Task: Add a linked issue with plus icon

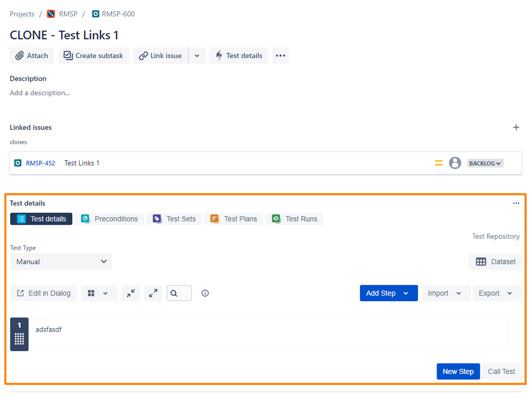Action: tap(516, 128)
